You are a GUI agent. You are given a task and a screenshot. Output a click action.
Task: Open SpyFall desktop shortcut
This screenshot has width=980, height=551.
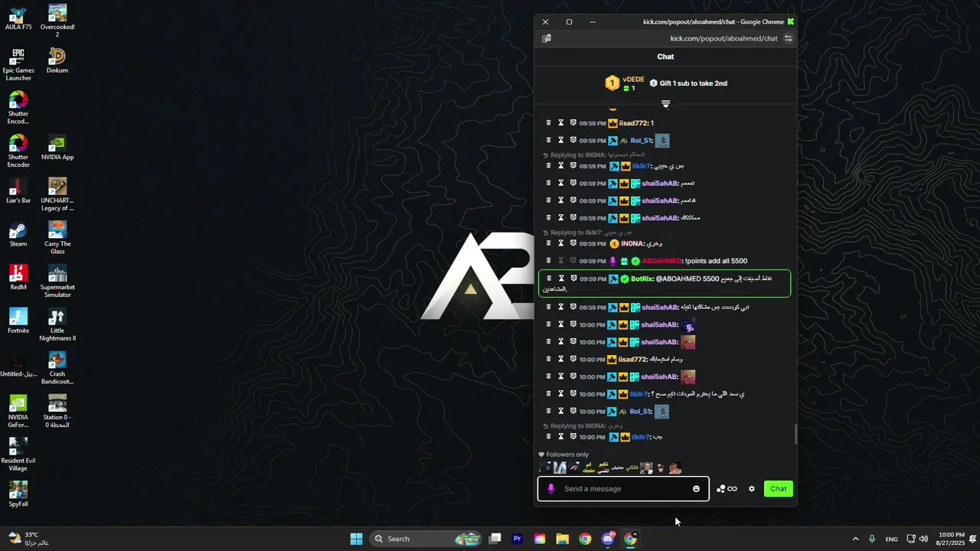[18, 494]
